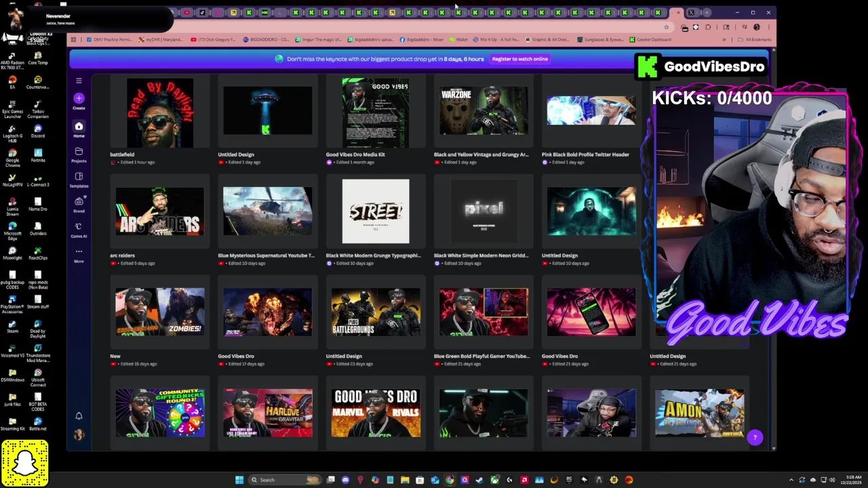Open the Harlove Gravitar design thumbnail
Image resolution: width=868 pixels, height=488 pixels.
pyautogui.click(x=268, y=413)
